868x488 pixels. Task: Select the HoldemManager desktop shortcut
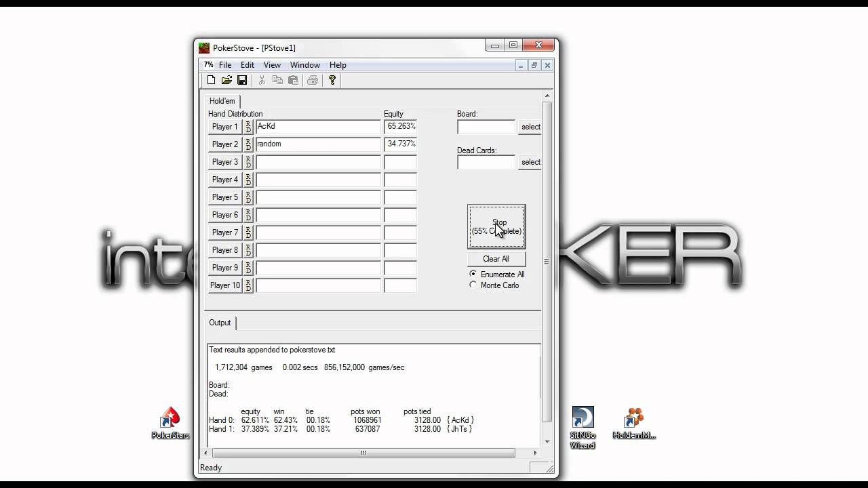635,424
